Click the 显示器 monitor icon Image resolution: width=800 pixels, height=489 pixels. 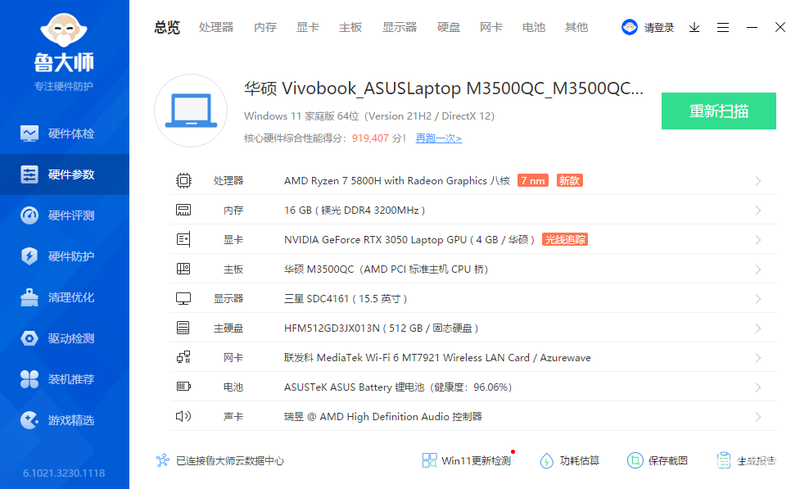(183, 299)
